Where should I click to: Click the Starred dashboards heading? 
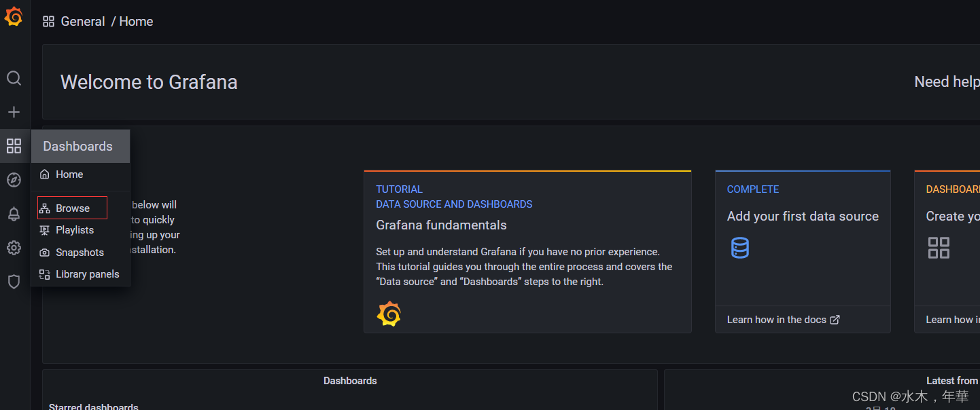click(94, 407)
